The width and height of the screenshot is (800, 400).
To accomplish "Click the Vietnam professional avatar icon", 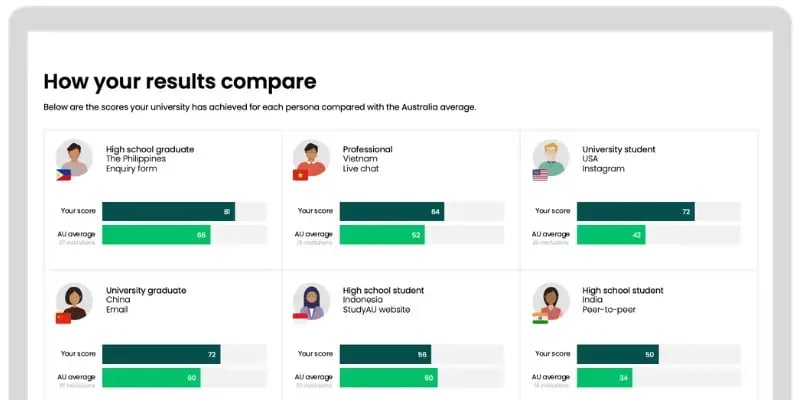I will [311, 157].
